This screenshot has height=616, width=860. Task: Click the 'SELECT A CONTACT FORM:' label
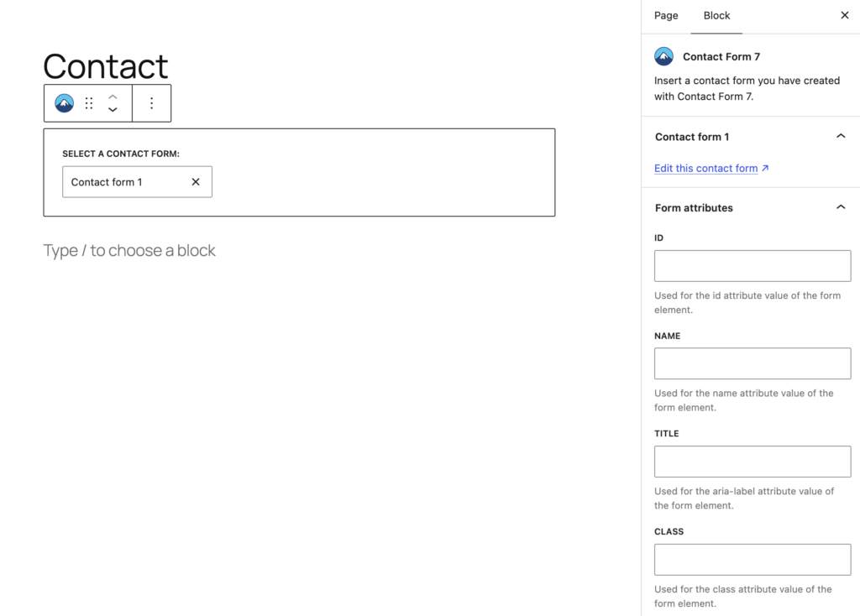point(121,154)
